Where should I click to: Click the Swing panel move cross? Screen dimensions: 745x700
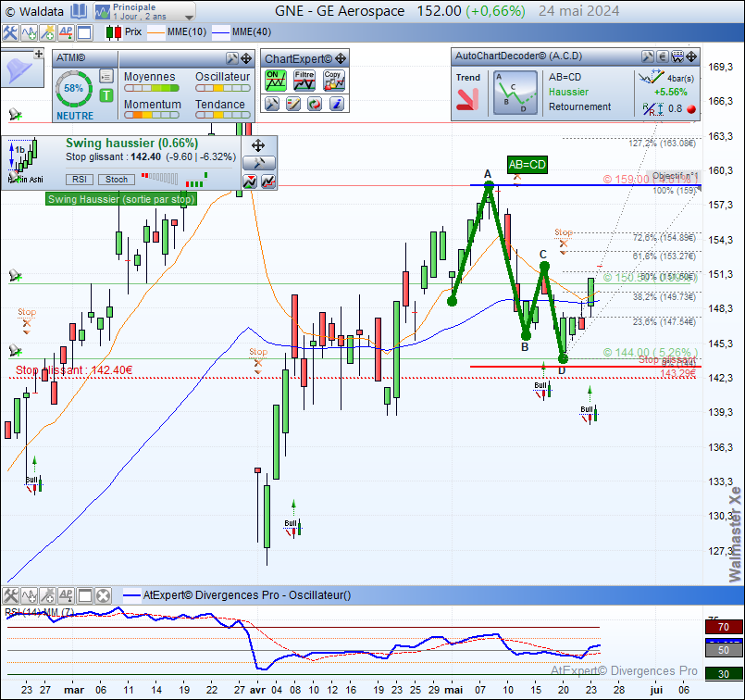click(258, 145)
